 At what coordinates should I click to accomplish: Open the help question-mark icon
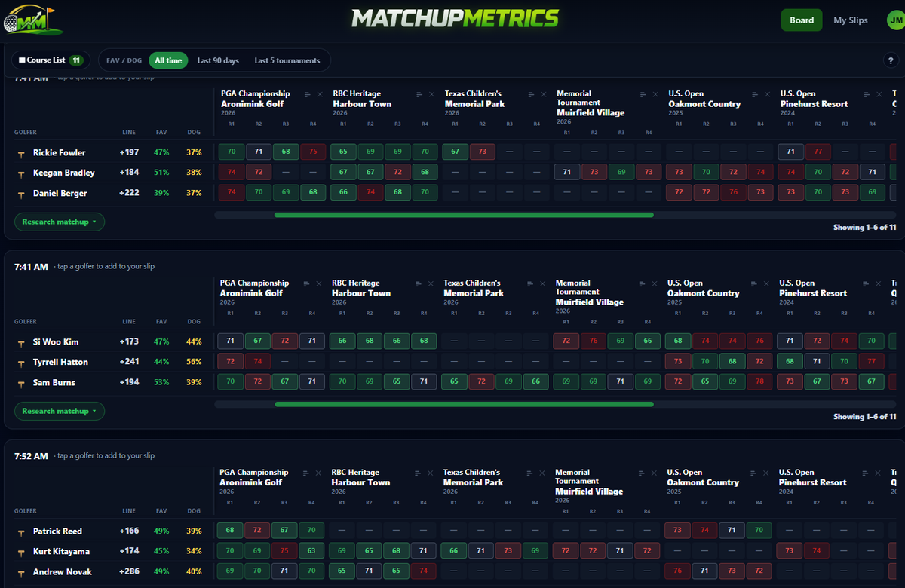891,60
